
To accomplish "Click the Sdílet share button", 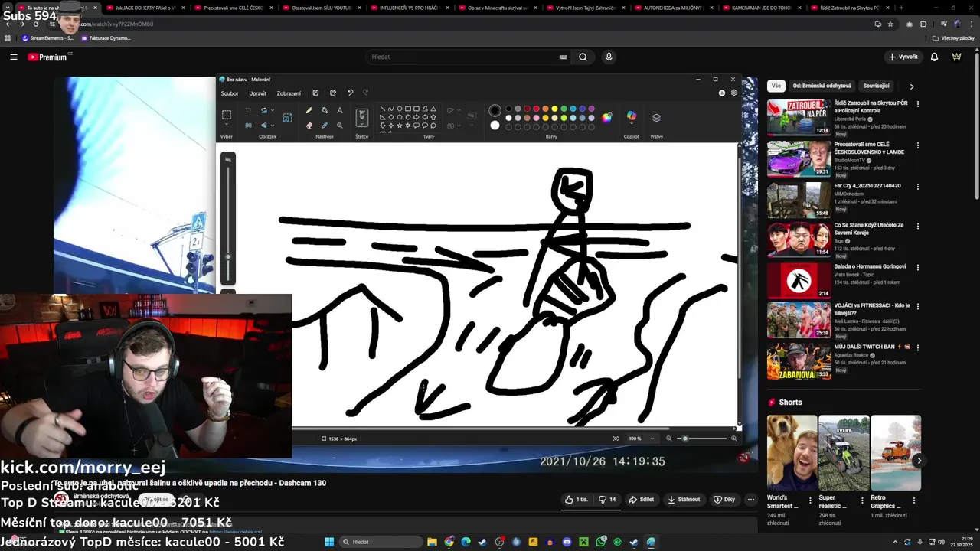I will (x=641, y=500).
